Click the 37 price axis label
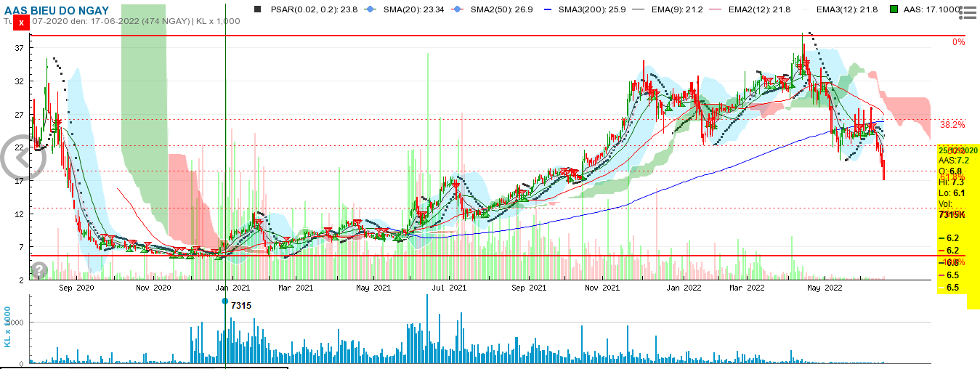980x369 pixels. 20,47
